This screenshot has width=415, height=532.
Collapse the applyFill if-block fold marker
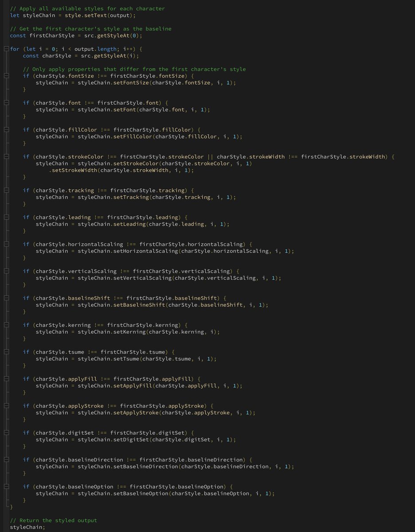6,379
